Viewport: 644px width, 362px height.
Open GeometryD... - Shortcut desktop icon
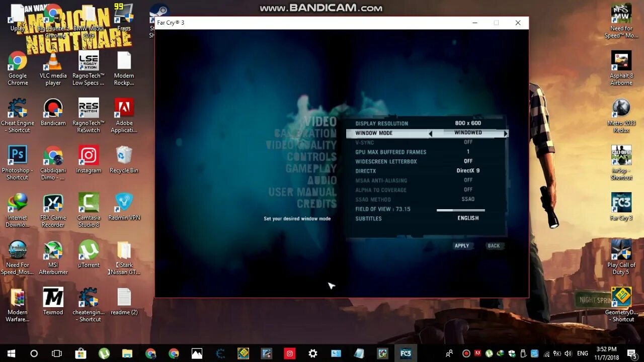621,304
